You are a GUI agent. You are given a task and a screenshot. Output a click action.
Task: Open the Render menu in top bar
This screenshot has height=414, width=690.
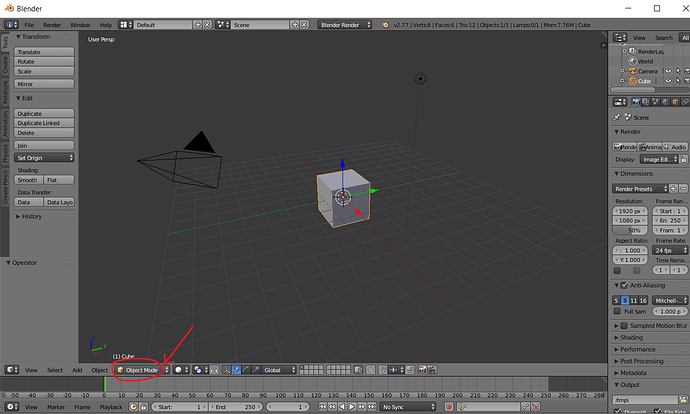tap(52, 25)
